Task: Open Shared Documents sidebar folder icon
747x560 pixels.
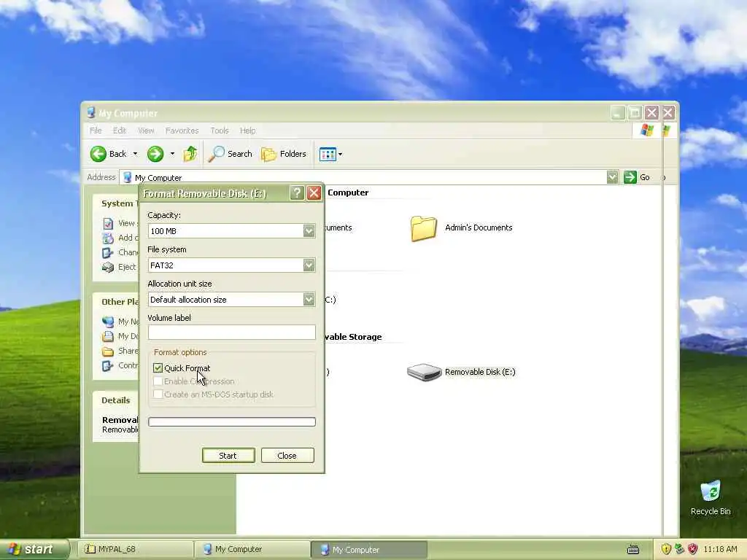Action: (x=108, y=351)
